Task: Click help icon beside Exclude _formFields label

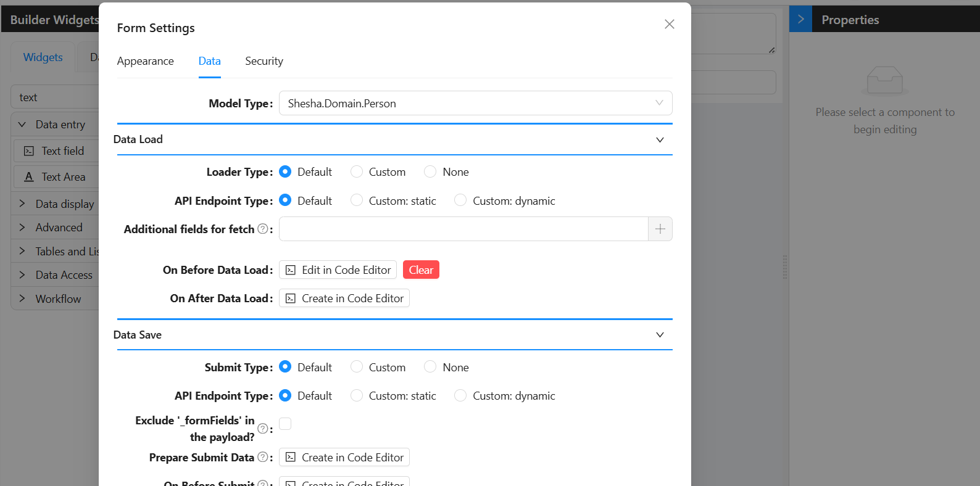Action: [262, 429]
